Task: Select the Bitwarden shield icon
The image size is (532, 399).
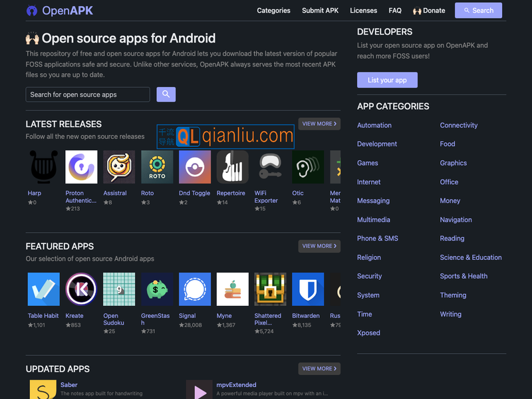Action: (308, 289)
